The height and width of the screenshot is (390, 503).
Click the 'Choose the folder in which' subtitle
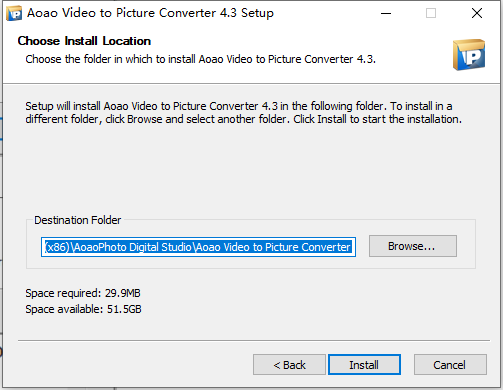(201, 59)
